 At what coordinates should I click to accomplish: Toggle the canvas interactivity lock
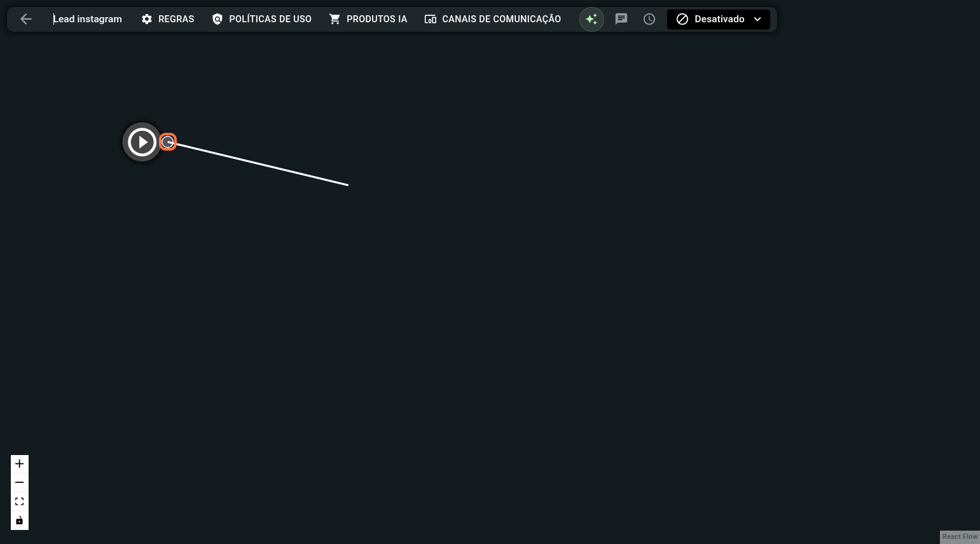[x=20, y=520]
